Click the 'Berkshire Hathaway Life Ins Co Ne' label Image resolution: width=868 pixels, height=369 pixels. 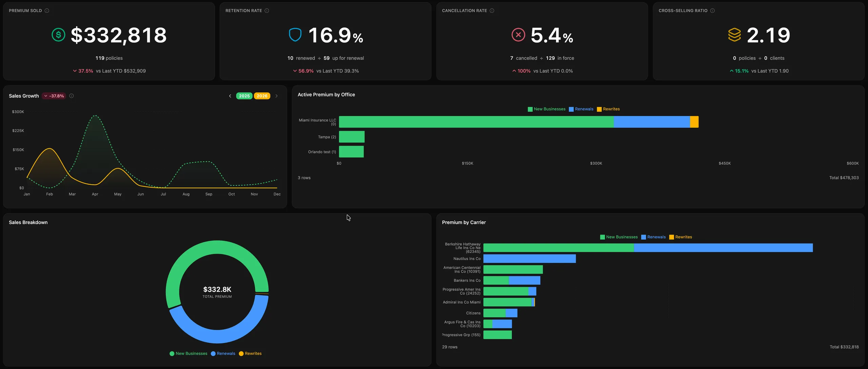click(x=462, y=248)
